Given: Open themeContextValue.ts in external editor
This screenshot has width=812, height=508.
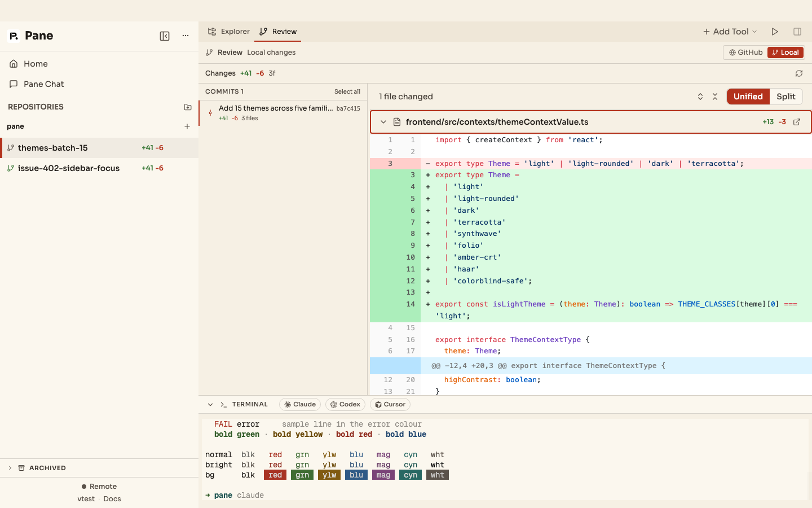Looking at the screenshot, I should tap(797, 122).
